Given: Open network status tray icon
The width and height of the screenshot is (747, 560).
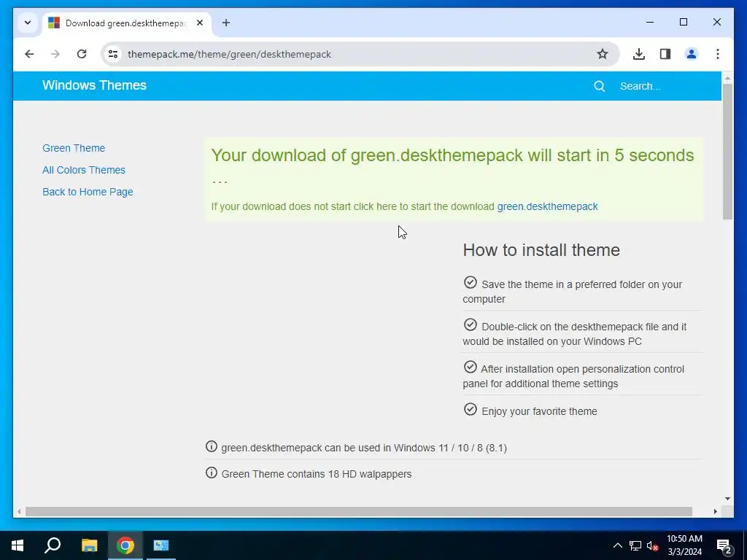Looking at the screenshot, I should coord(635,545).
